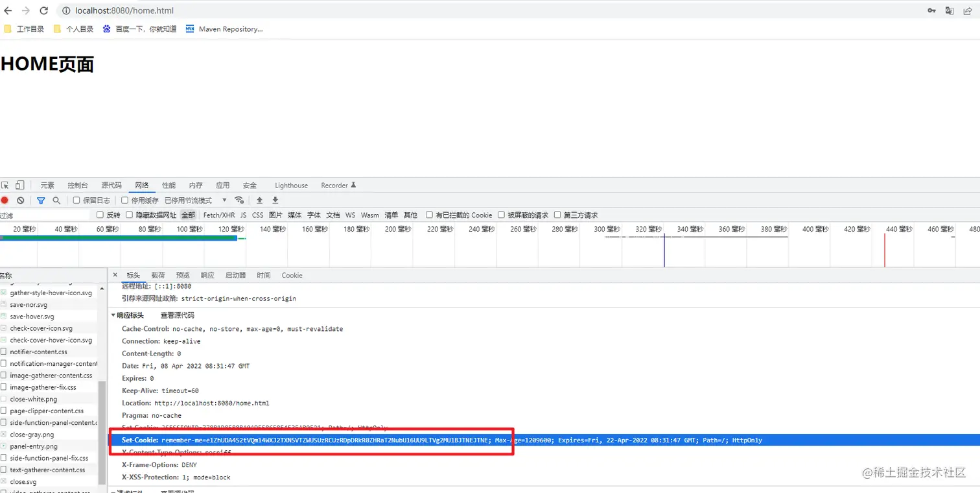This screenshot has height=493, width=980.
Task: Select the request list vertical scrollbar thumb
Action: pos(102,433)
